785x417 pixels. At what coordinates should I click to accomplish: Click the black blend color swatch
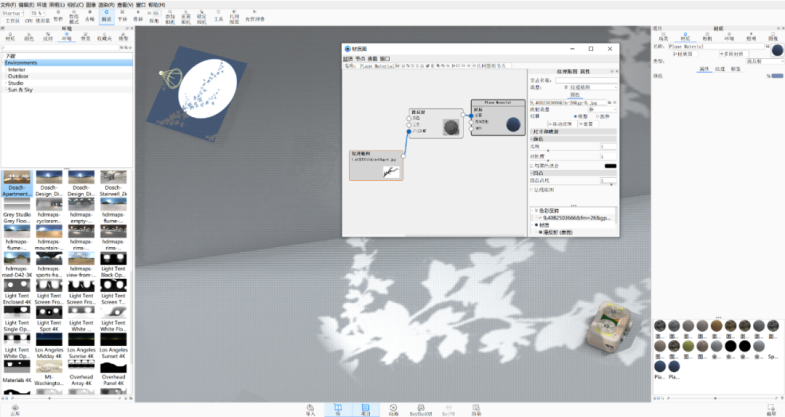[x=609, y=165]
